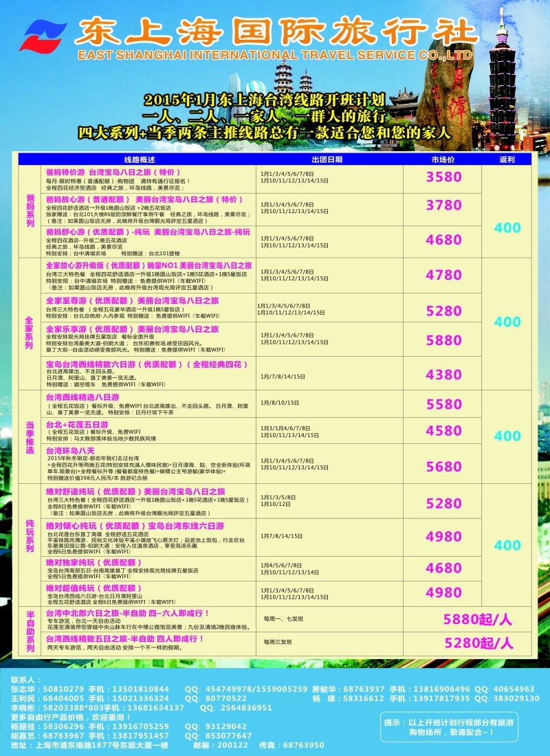Image resolution: width=550 pixels, height=756 pixels.
Task: Click the 400 rebate for 全家系列
Action: 507,322
